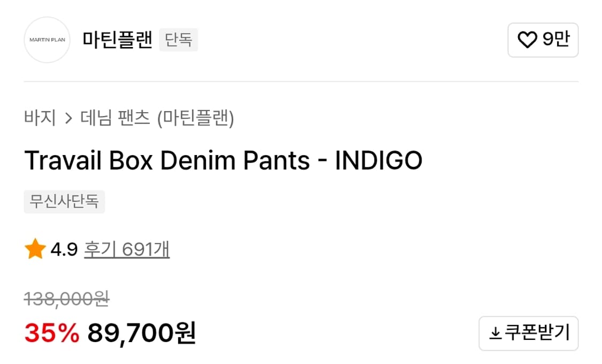Click the 4.9 rating score

click(64, 250)
